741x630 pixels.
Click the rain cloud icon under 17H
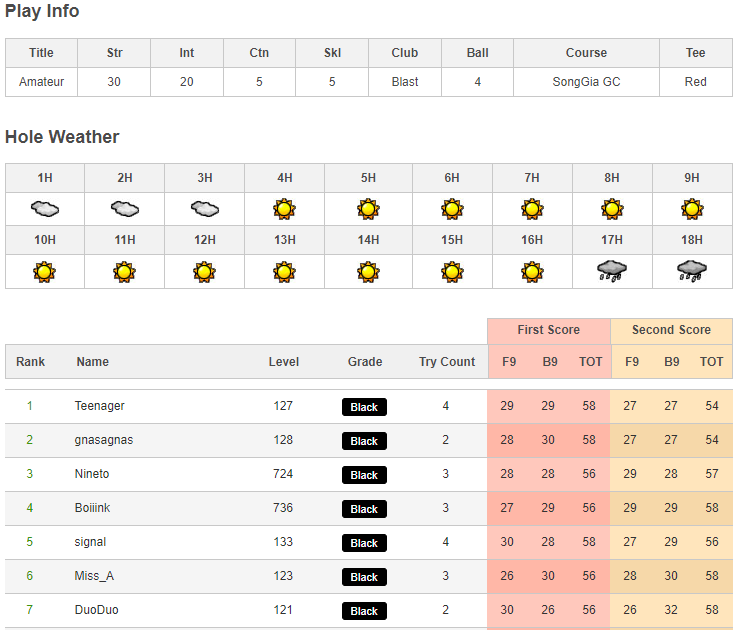pos(612,271)
